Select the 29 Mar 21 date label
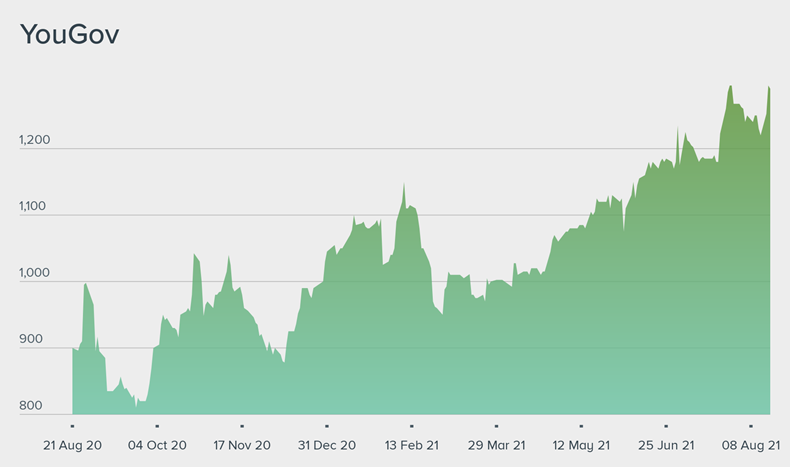The height and width of the screenshot is (467, 790). pyautogui.click(x=496, y=445)
